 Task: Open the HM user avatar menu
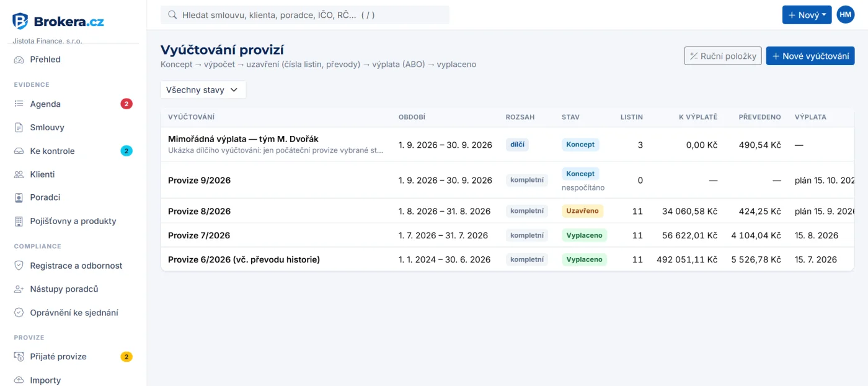[846, 15]
